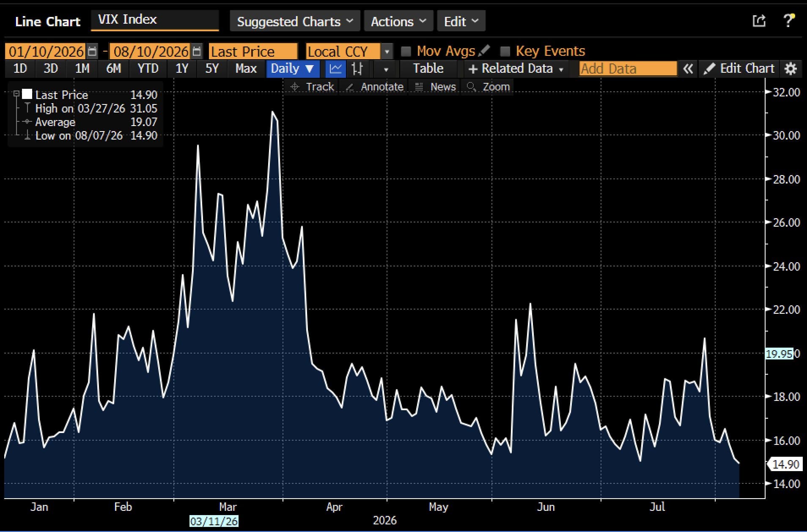Select the Max range tab
Viewport: 807px width, 532px height.
(x=246, y=69)
